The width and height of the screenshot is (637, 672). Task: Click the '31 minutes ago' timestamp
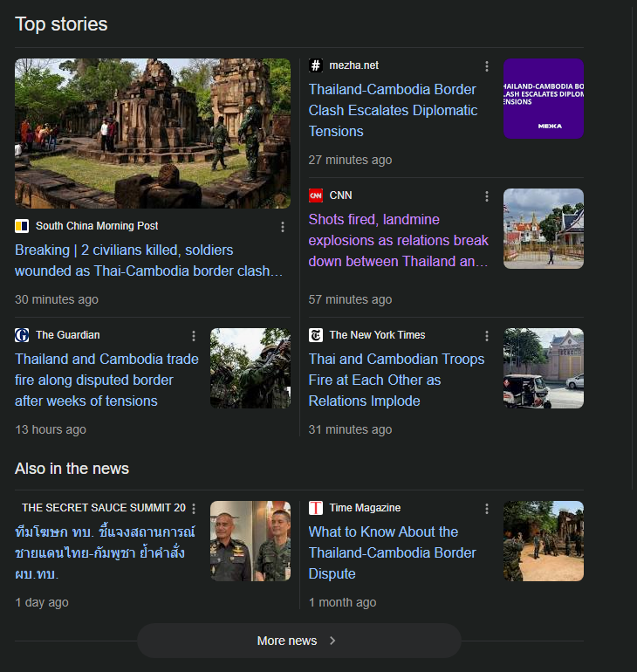(x=350, y=429)
